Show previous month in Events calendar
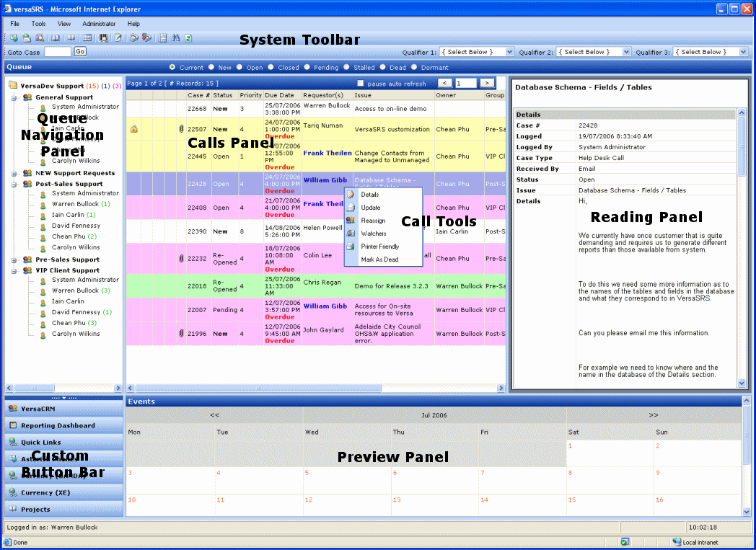This screenshot has height=550, width=756. coord(214,414)
